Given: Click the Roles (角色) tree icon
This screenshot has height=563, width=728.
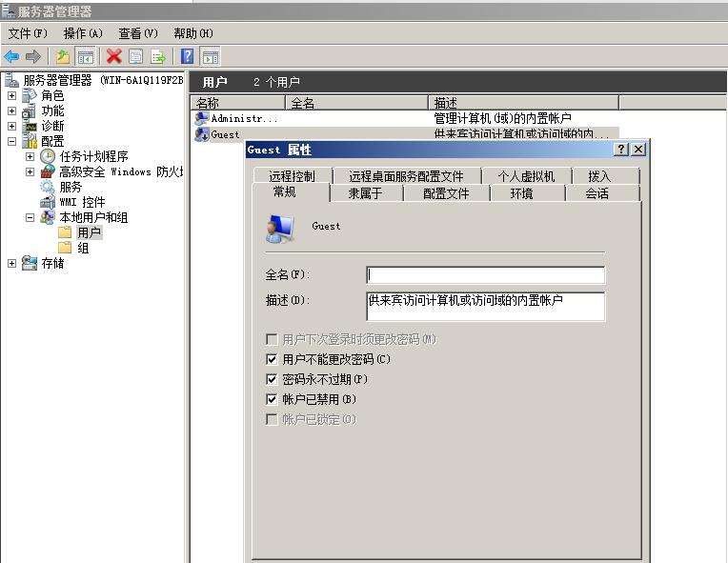Looking at the screenshot, I should coord(30,95).
